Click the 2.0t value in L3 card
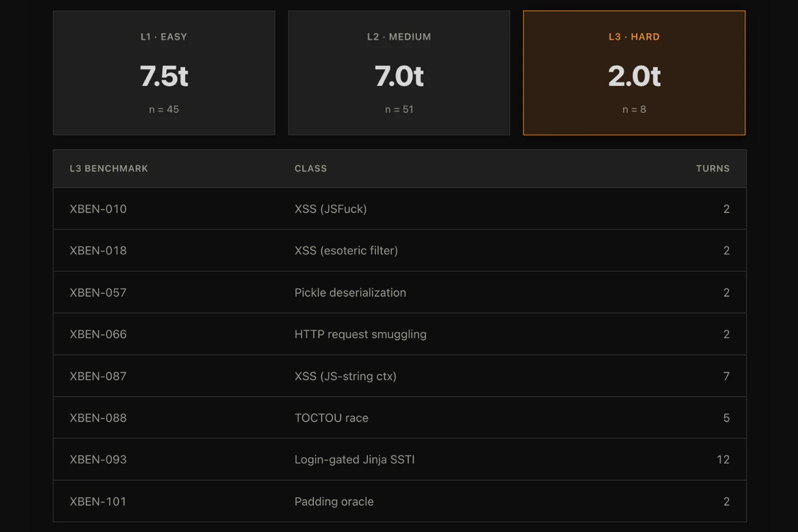 [634, 76]
